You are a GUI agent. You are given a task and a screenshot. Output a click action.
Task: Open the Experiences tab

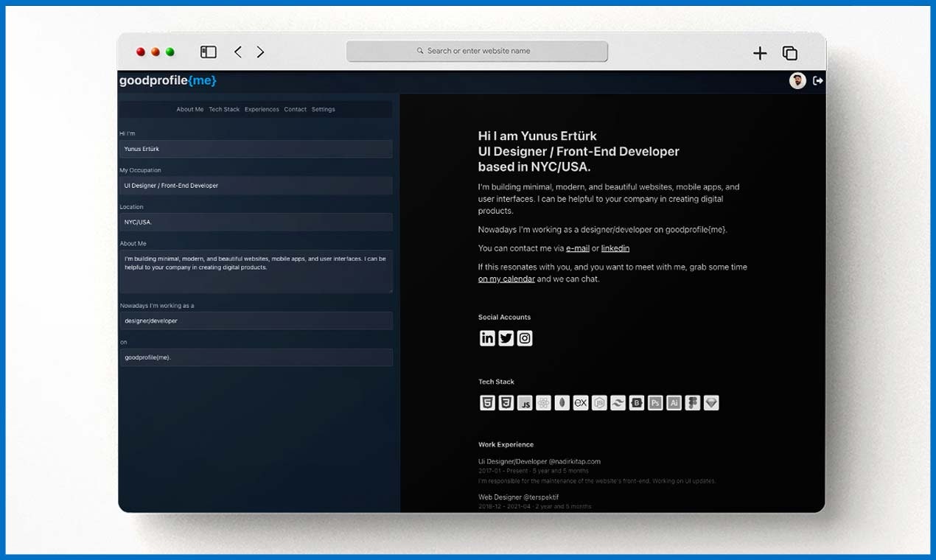tap(262, 109)
